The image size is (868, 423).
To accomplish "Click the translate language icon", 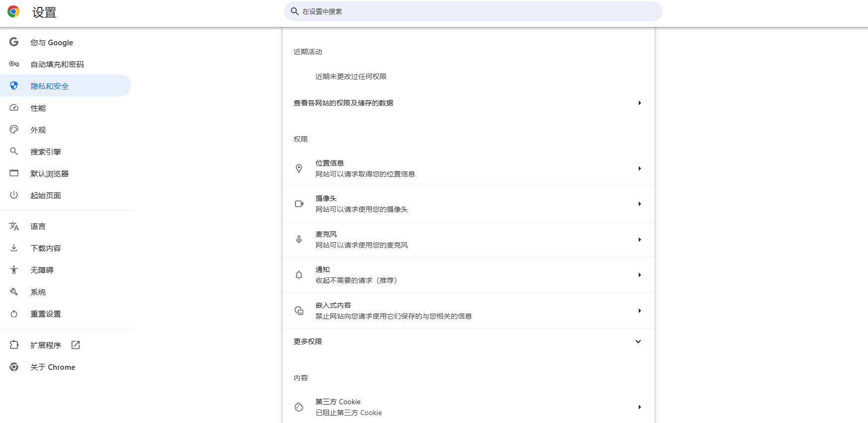I will tap(14, 226).
